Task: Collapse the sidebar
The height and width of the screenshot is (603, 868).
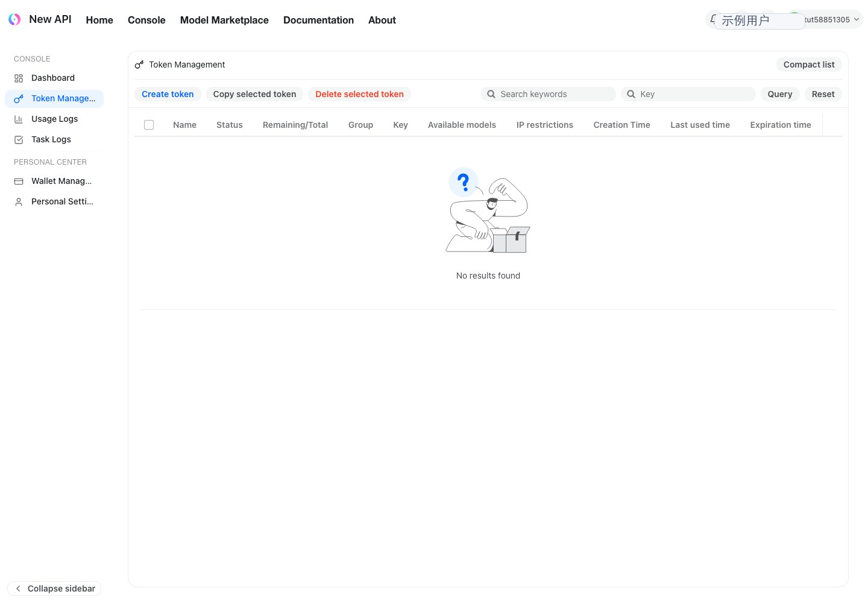Action: pyautogui.click(x=54, y=589)
